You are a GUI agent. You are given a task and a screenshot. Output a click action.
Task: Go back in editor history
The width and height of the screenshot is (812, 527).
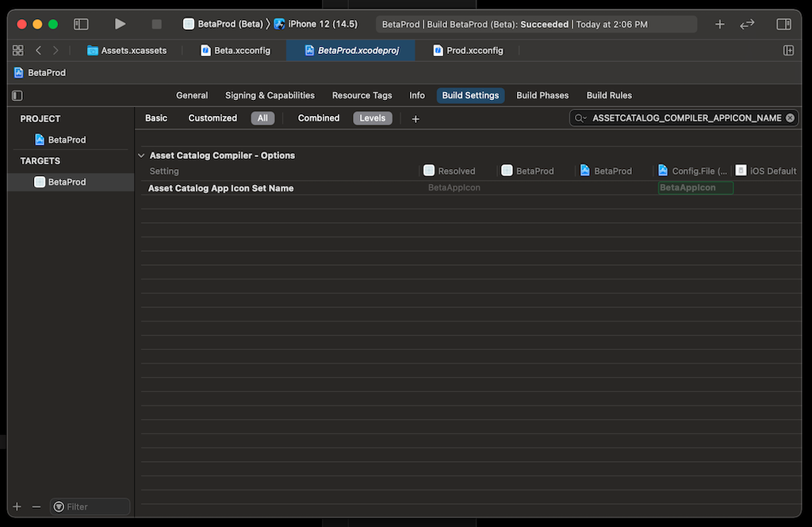tap(38, 50)
